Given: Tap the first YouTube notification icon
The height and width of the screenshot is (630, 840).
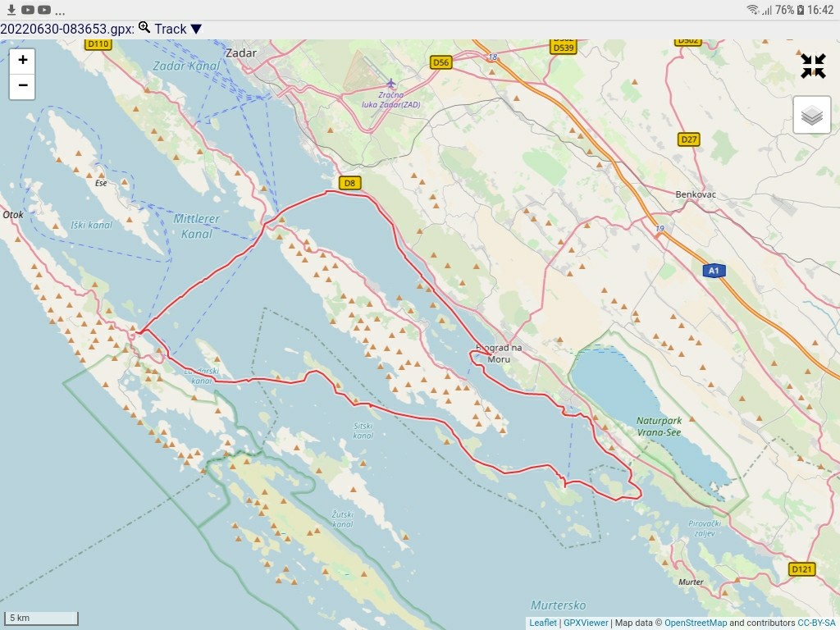Looking at the screenshot, I should pyautogui.click(x=28, y=10).
